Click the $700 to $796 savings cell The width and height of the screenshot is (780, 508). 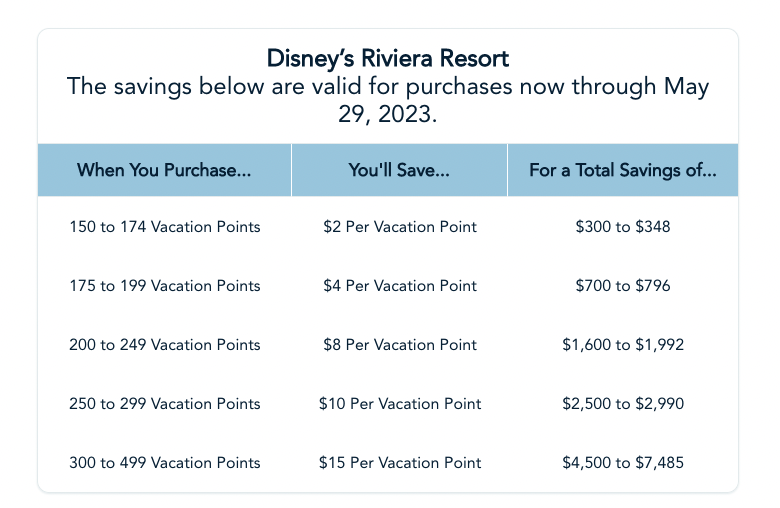coord(623,286)
